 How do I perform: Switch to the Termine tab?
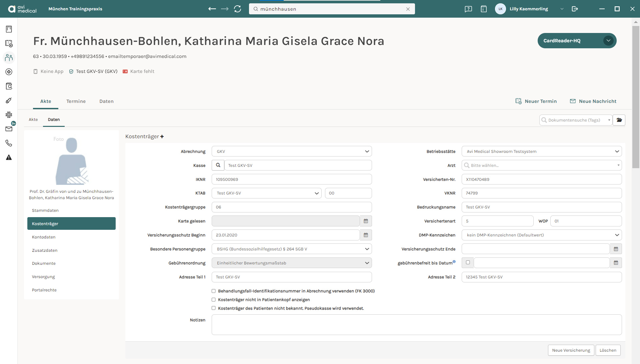tap(76, 101)
